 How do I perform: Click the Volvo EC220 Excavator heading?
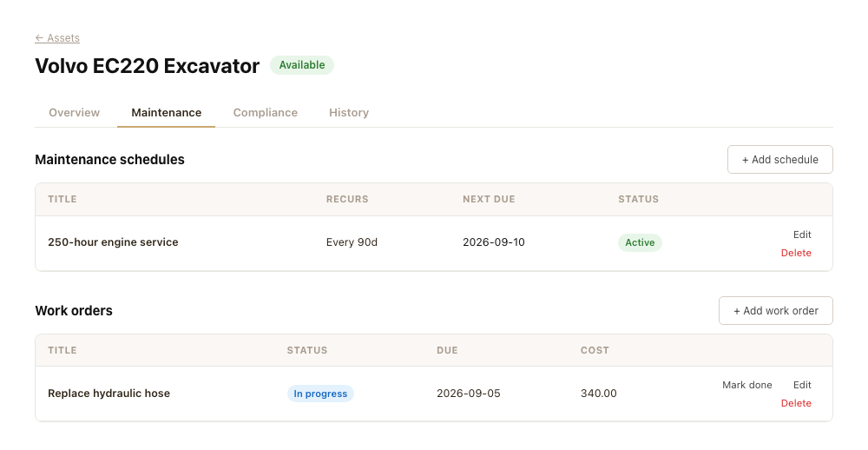coord(148,65)
